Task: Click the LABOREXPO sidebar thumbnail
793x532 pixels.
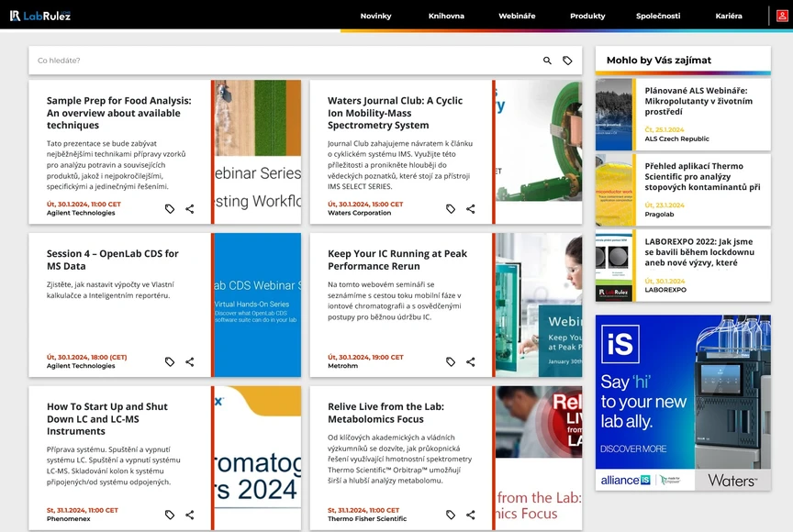Action: 613,266
